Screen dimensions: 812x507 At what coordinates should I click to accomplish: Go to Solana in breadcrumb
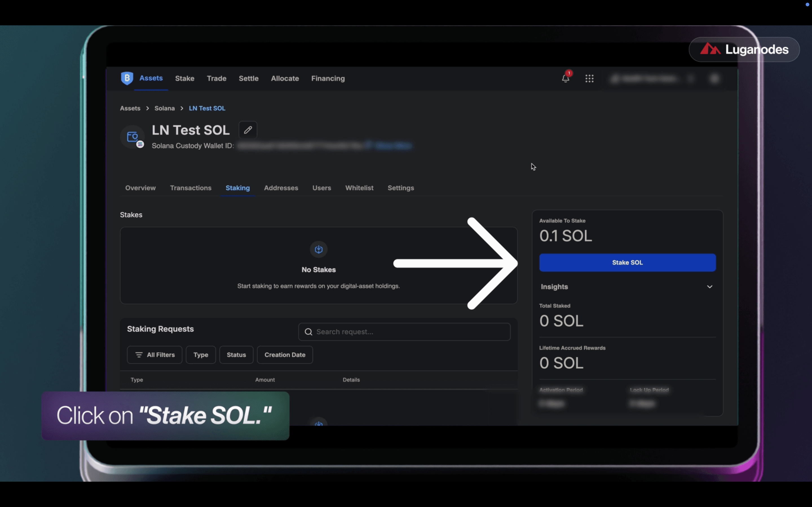tap(164, 108)
